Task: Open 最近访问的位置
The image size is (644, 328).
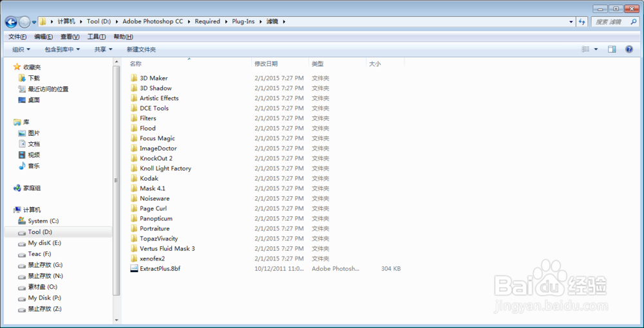Action: point(43,89)
